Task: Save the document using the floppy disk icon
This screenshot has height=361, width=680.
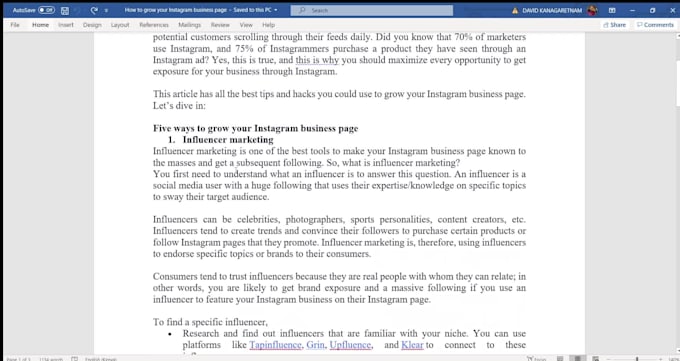Action: (65, 10)
